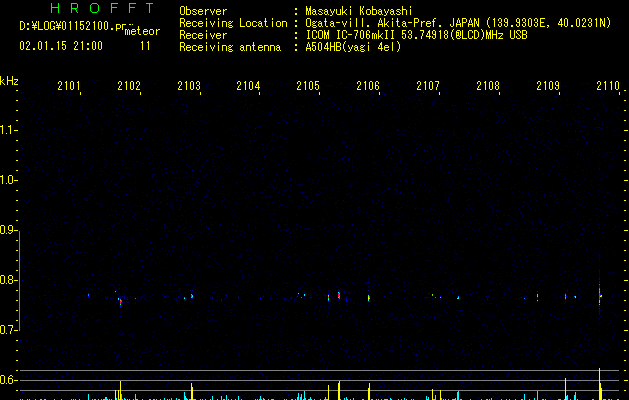Click the 'Receiving antenna' field label
Viewport: 629px width, 400px height.
pos(230,47)
